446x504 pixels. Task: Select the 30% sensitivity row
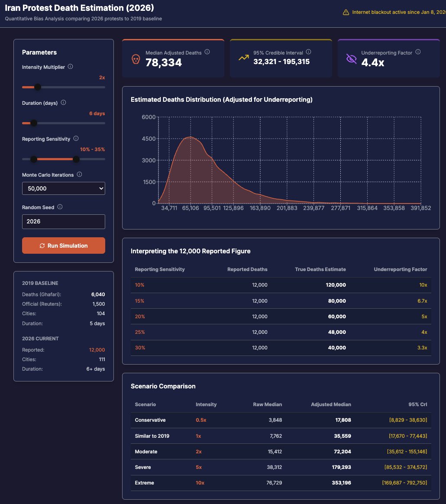point(281,348)
